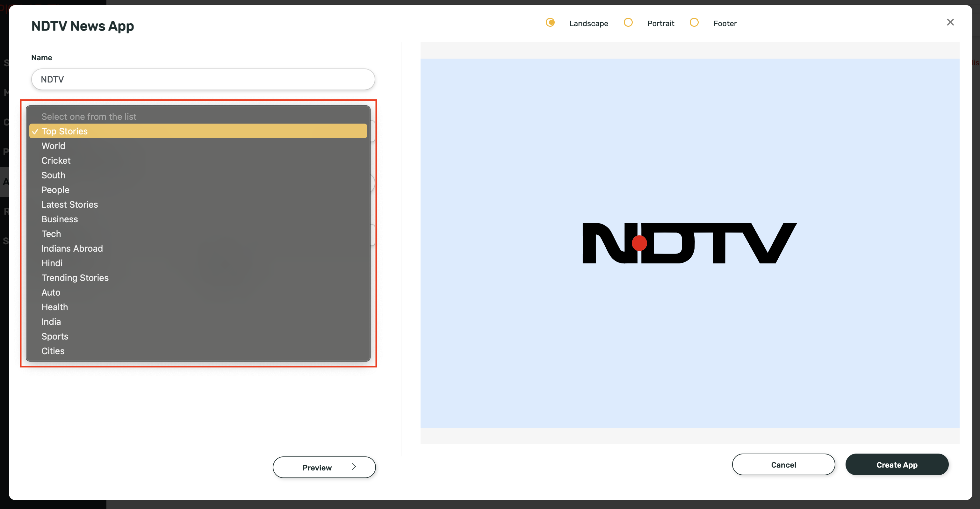Select the Footer radio option
980x509 pixels.
pos(694,22)
